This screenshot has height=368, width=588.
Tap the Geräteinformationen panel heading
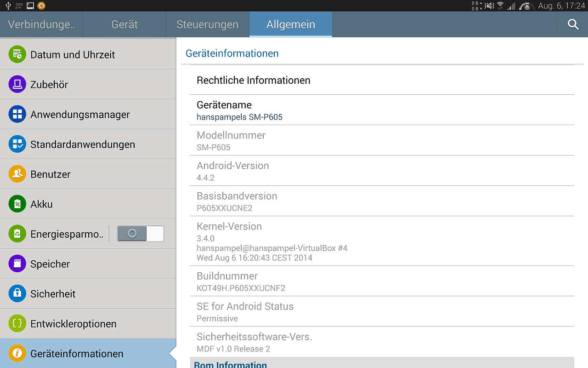232,53
